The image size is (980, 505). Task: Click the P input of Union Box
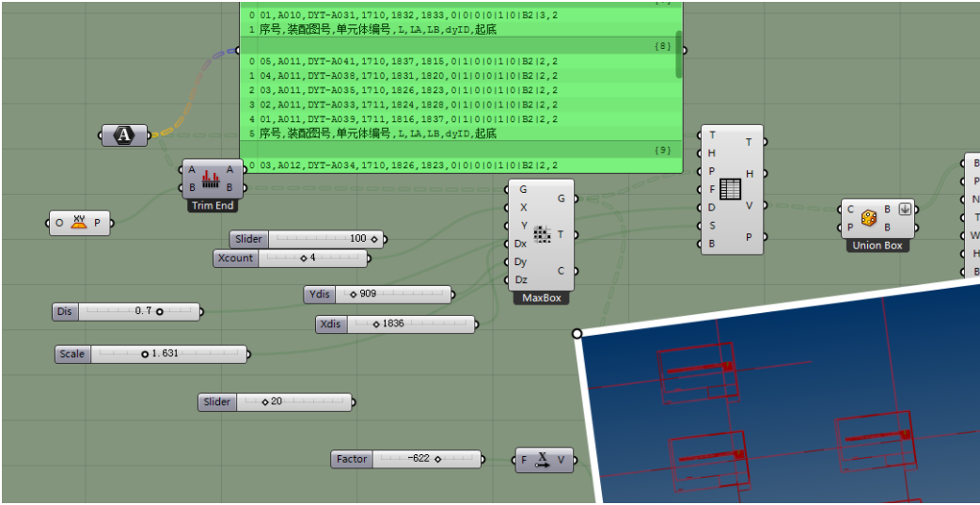coord(850,228)
